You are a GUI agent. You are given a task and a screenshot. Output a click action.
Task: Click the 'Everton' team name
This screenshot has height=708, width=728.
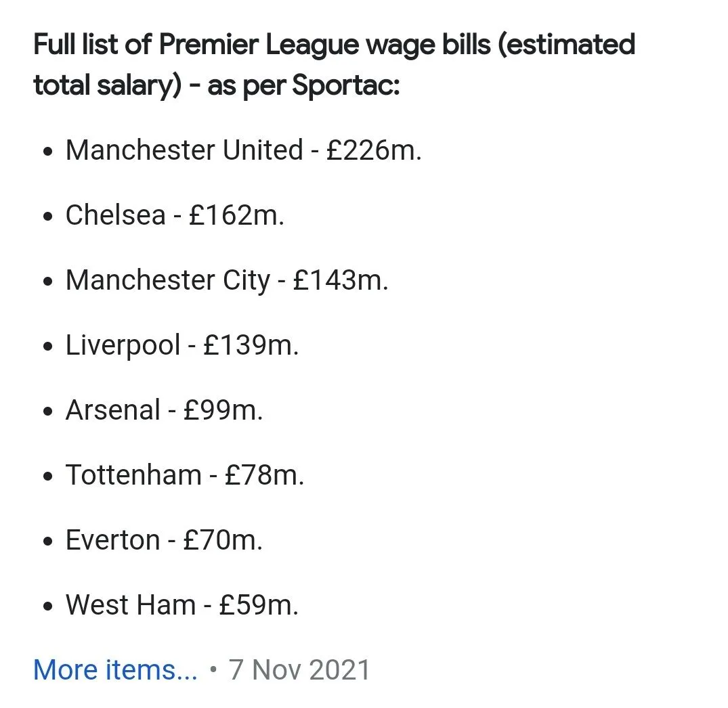112,540
